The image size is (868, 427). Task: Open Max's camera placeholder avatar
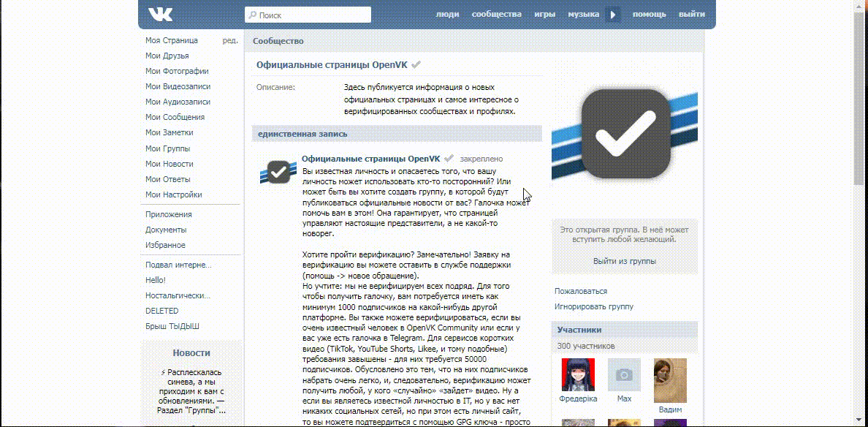tap(624, 374)
